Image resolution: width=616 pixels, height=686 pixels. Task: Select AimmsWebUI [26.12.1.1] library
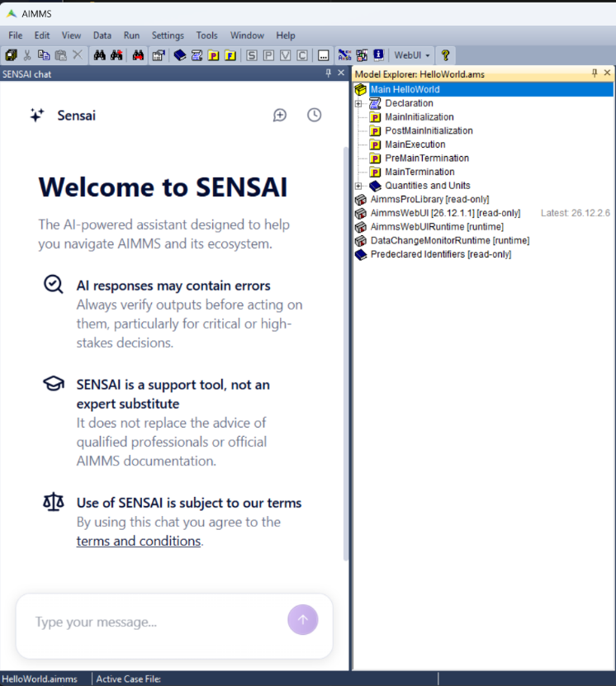pyautogui.click(x=445, y=213)
